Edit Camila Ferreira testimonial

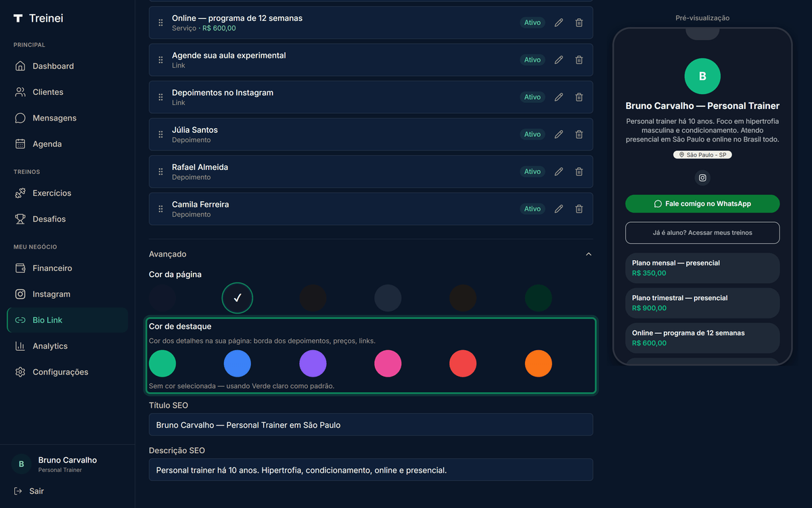pos(559,209)
